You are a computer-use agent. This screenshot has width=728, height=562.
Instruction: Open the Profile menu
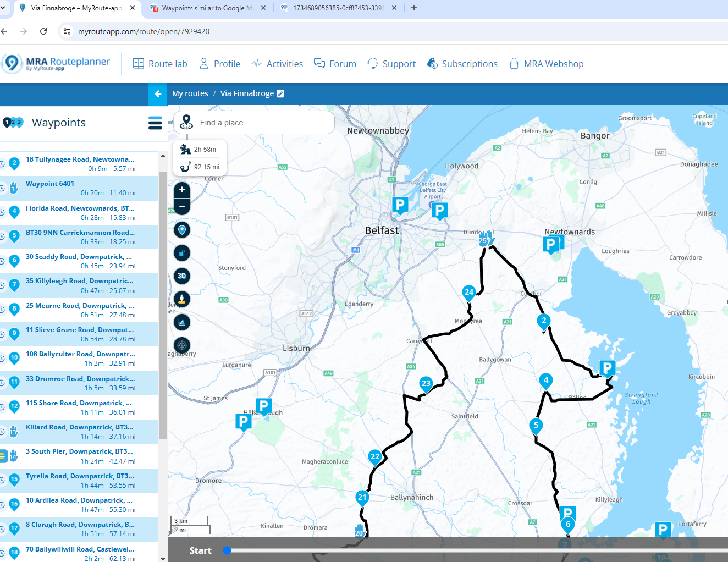pos(219,64)
